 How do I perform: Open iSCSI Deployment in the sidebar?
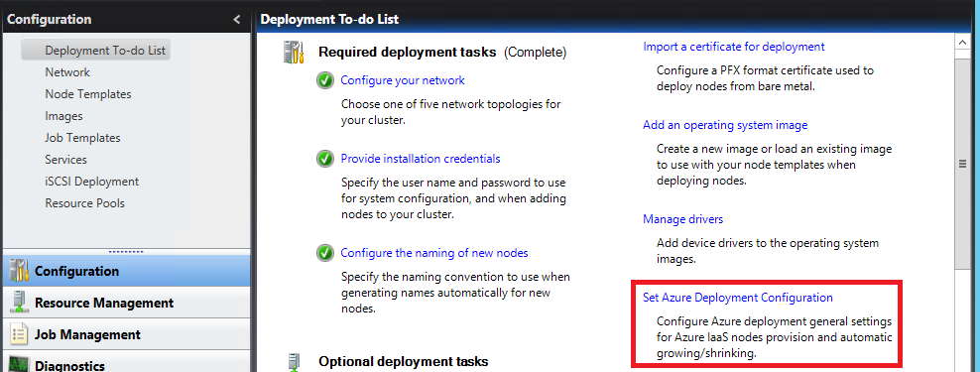coord(92,182)
